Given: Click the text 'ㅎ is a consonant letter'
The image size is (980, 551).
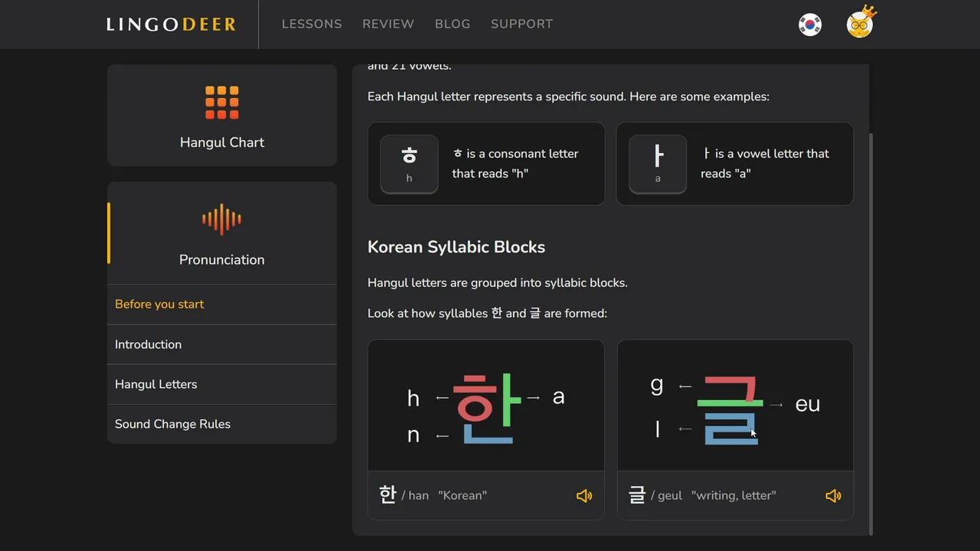Looking at the screenshot, I should click(x=515, y=154).
